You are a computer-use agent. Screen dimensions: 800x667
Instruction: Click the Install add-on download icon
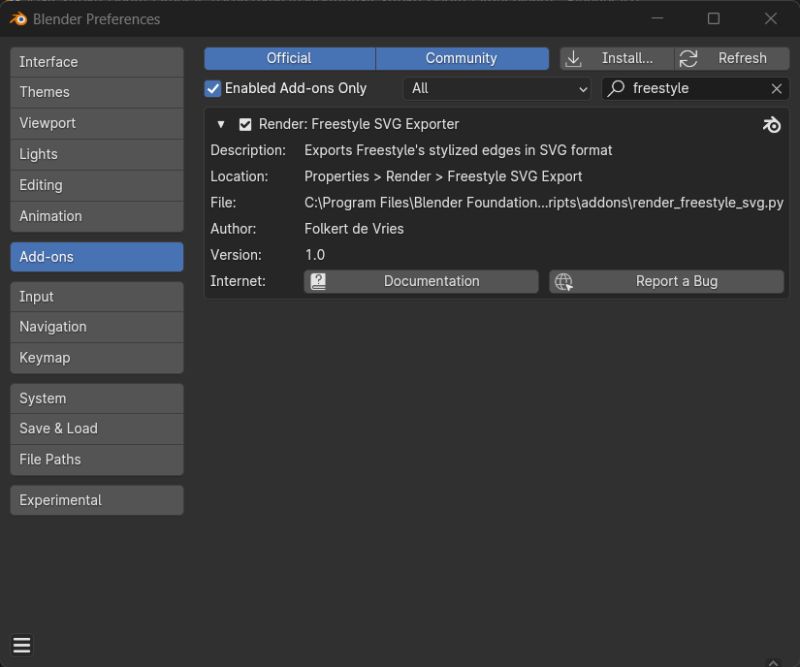pos(573,57)
